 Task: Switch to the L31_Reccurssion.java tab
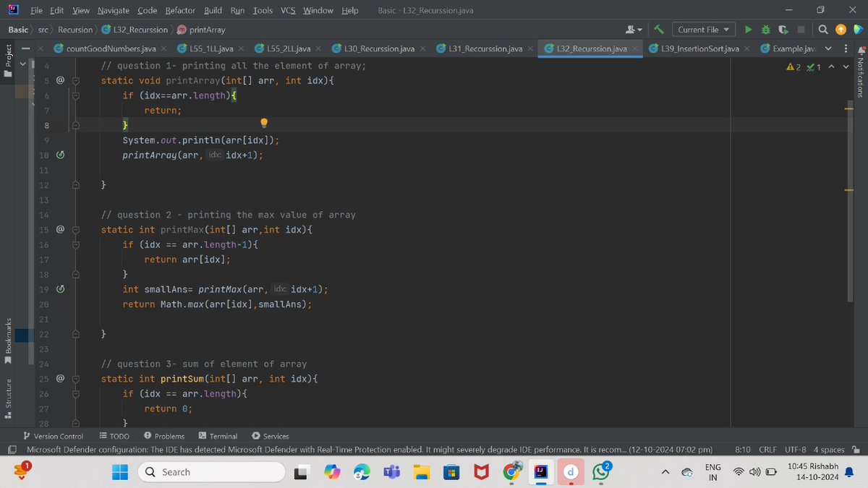485,48
